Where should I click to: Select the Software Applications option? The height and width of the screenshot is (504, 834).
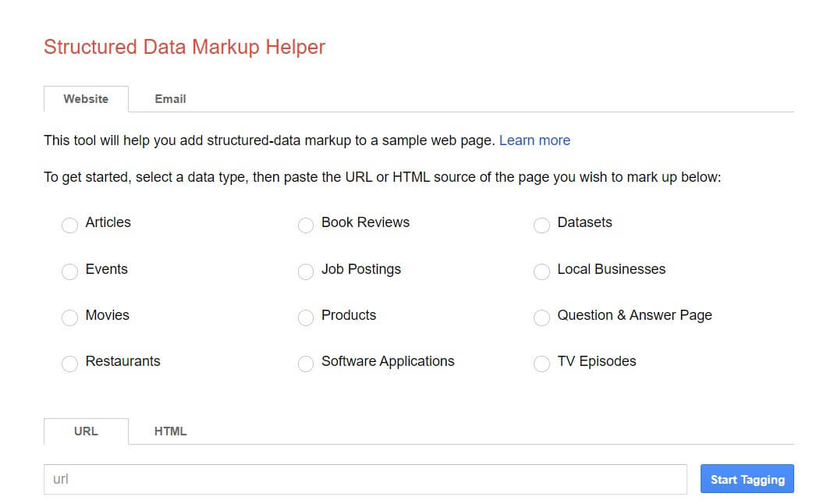306,364
